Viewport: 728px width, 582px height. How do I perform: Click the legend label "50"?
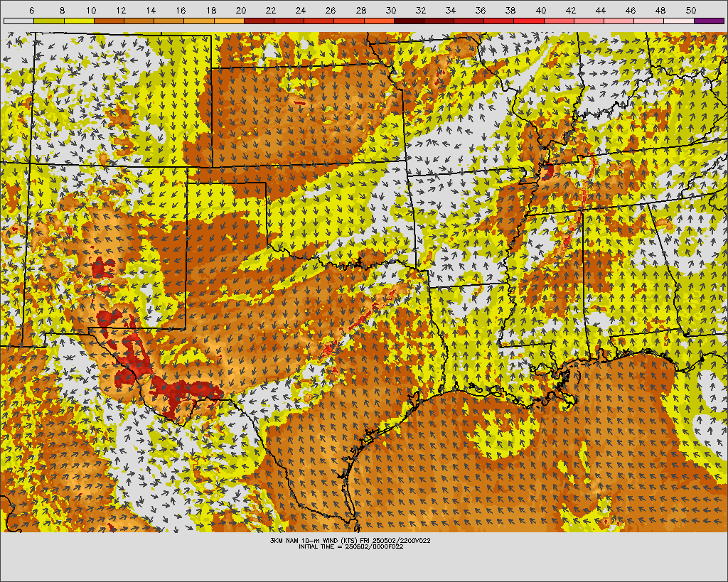(x=691, y=10)
